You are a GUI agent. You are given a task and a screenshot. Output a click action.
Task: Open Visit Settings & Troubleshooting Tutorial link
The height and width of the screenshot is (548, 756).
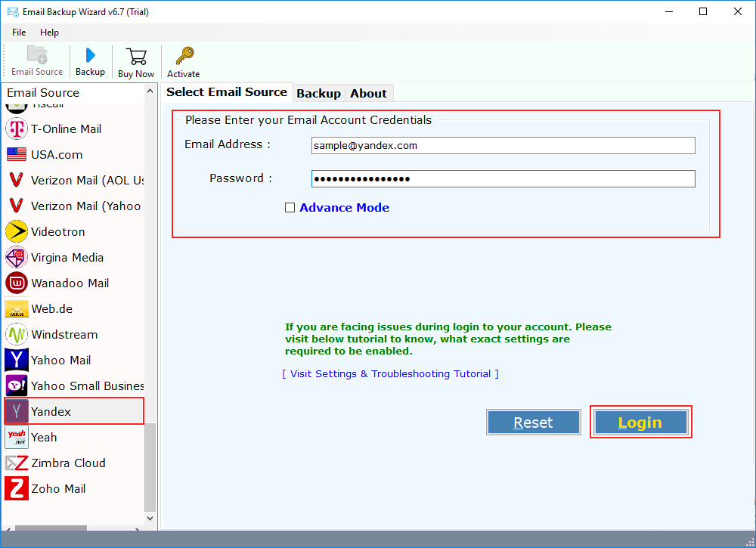(391, 373)
